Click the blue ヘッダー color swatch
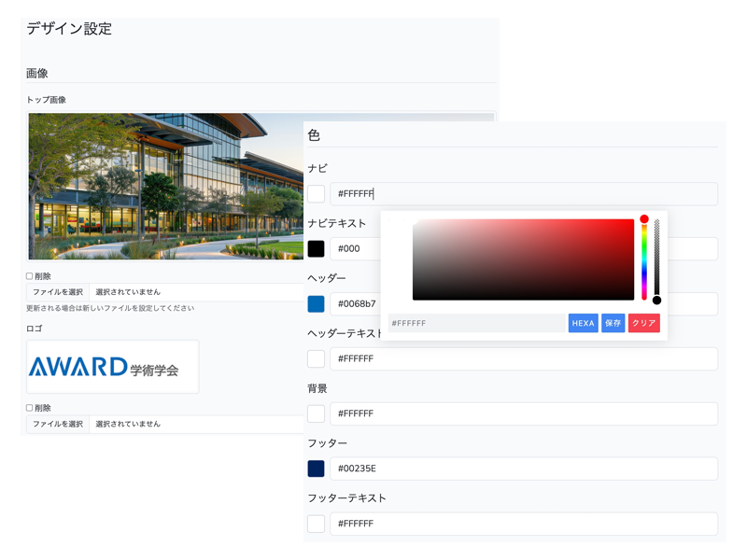Viewport: 747px width, 560px height. click(x=317, y=303)
